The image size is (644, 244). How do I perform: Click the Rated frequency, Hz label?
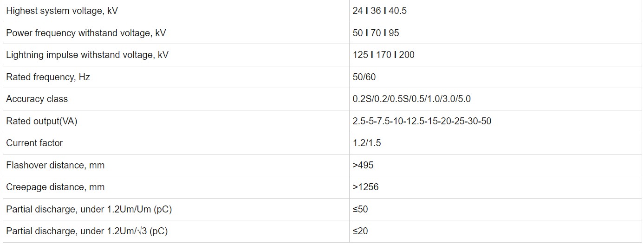48,77
